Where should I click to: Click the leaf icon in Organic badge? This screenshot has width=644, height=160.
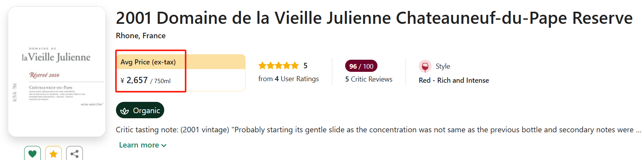point(125,111)
